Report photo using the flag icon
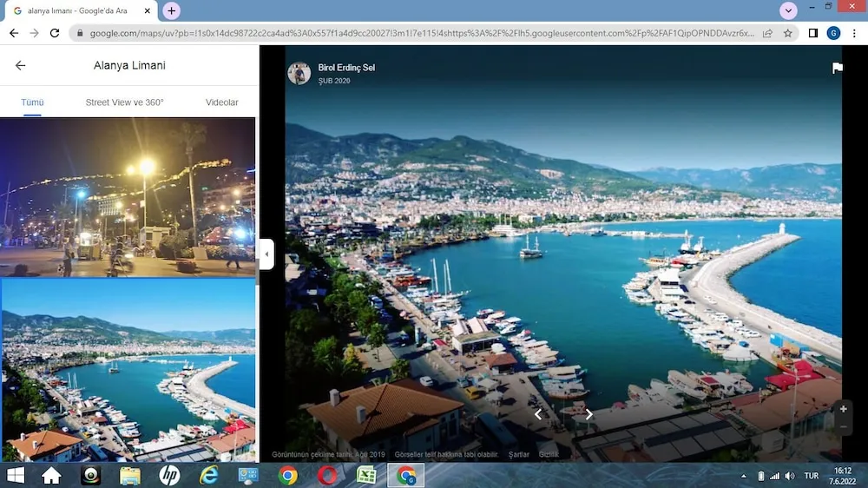Viewport: 868px width, 488px height. [837, 69]
